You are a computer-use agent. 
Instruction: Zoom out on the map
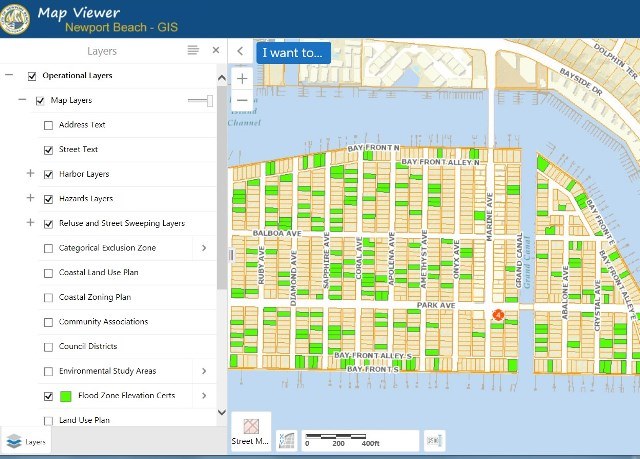click(242, 100)
